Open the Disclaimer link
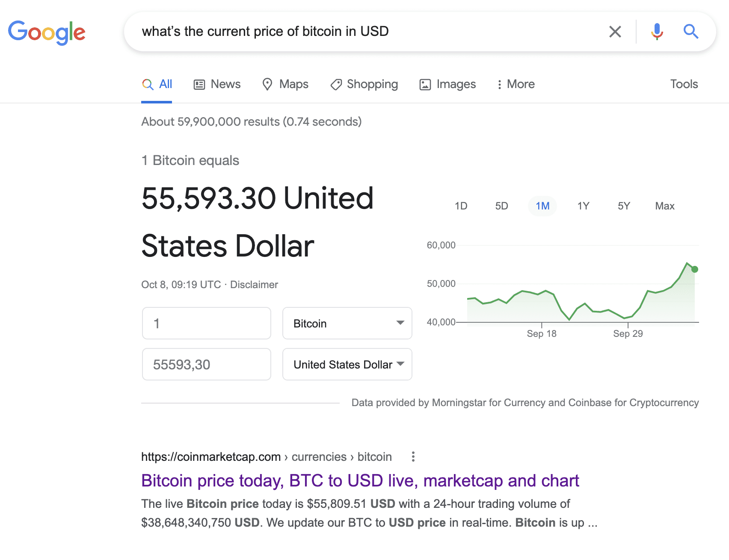 (x=254, y=284)
